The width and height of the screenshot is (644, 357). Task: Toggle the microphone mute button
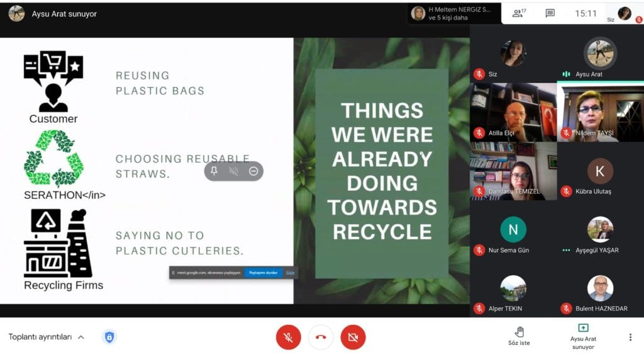click(x=288, y=337)
